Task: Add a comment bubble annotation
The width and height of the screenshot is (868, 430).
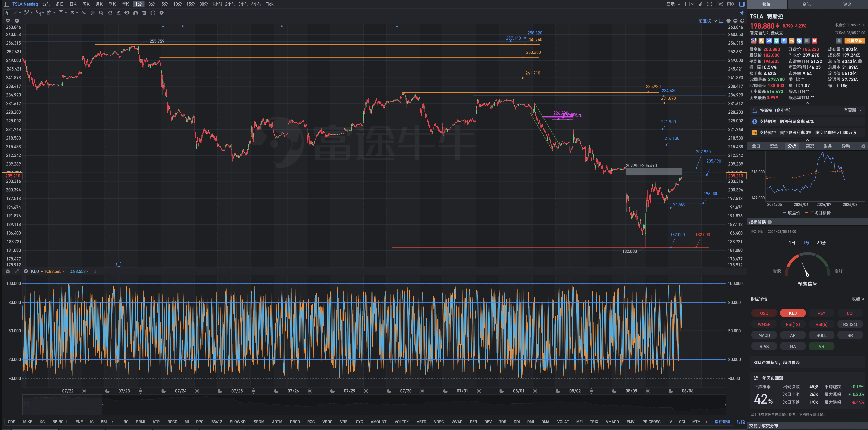Action: point(93,13)
